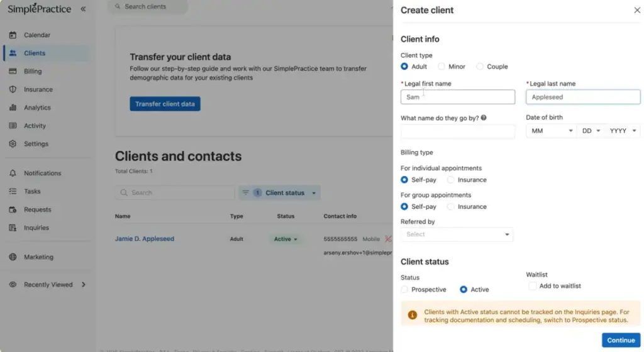Close the Create client panel
The height and width of the screenshot is (352, 644).
(x=637, y=10)
